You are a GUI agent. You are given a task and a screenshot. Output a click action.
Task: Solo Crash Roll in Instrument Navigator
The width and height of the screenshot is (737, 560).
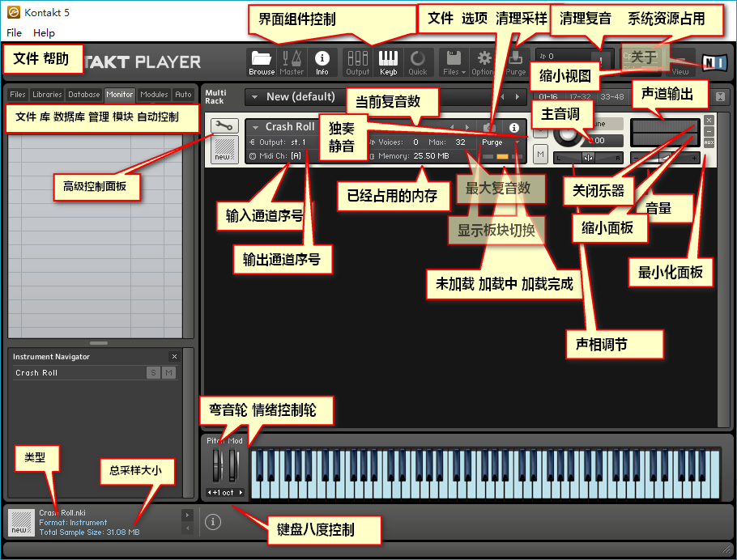(153, 373)
